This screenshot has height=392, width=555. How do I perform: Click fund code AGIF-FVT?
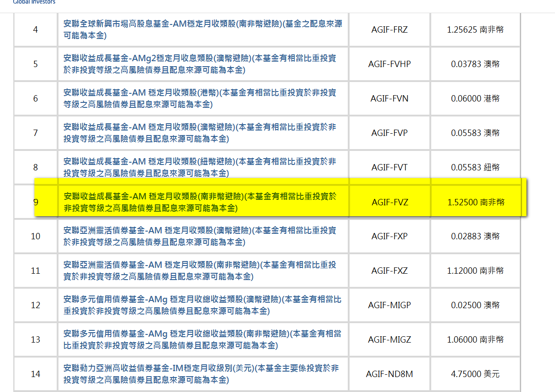click(x=389, y=167)
